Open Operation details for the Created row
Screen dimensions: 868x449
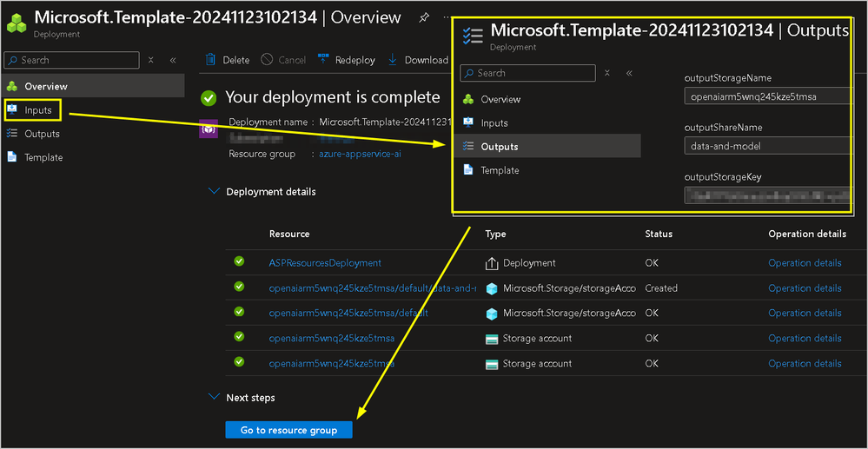point(805,288)
